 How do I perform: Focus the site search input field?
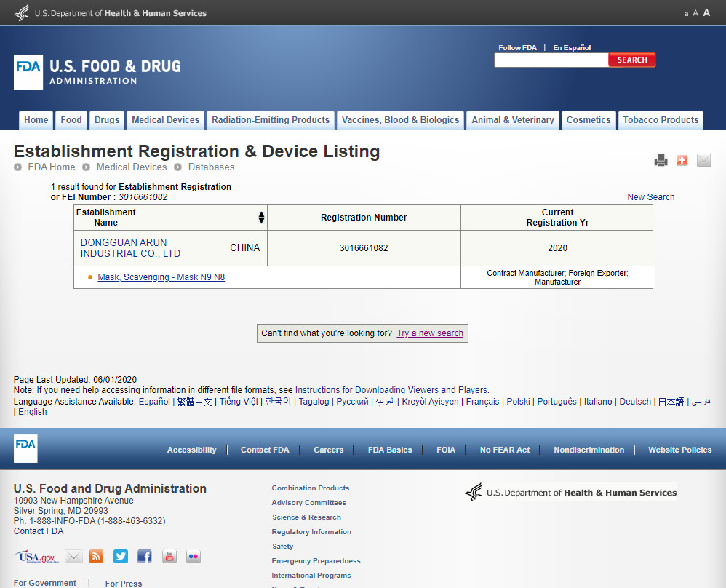point(551,60)
